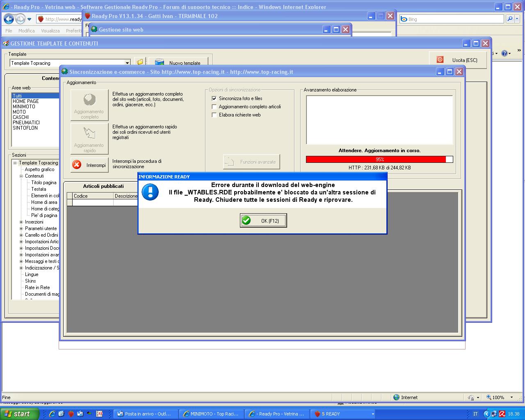Screen dimensions: 525x420
Task: Enable Aggiornamento completo articoli checkbox
Action: click(x=214, y=107)
